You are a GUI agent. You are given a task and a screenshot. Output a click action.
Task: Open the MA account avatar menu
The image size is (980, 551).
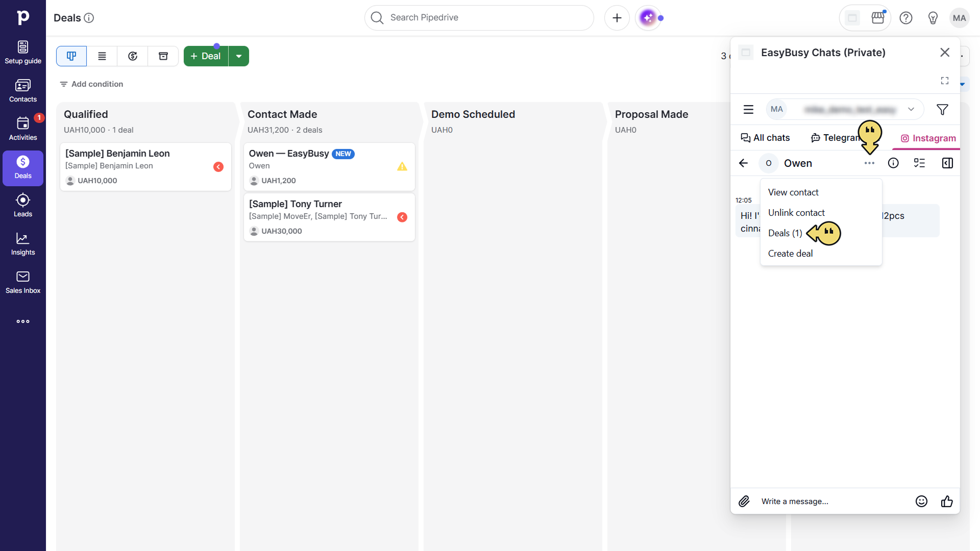[960, 18]
